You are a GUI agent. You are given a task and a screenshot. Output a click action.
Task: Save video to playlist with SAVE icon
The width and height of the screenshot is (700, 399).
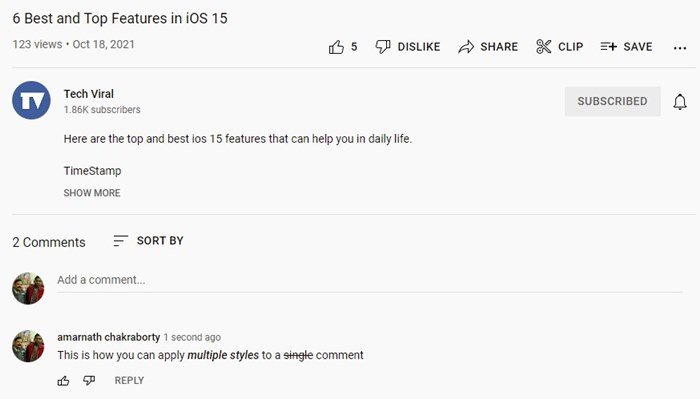click(x=608, y=46)
